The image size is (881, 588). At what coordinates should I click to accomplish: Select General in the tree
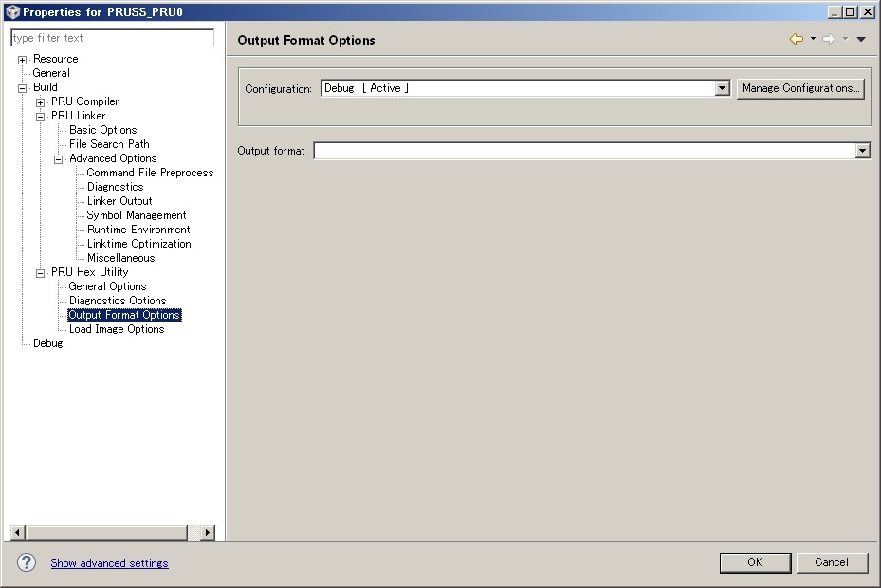coord(51,73)
